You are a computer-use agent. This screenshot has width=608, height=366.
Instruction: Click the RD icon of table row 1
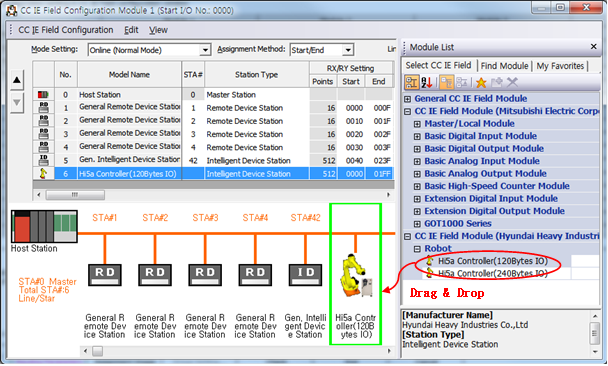coord(44,107)
